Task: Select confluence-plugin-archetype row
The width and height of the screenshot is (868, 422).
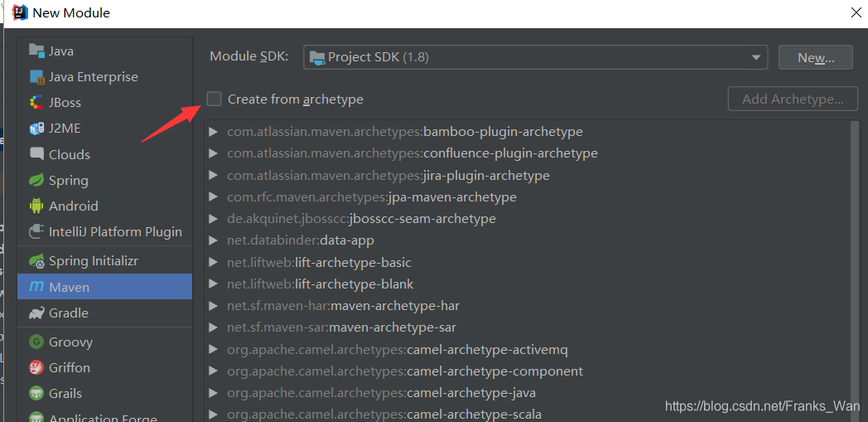Action: coord(528,153)
